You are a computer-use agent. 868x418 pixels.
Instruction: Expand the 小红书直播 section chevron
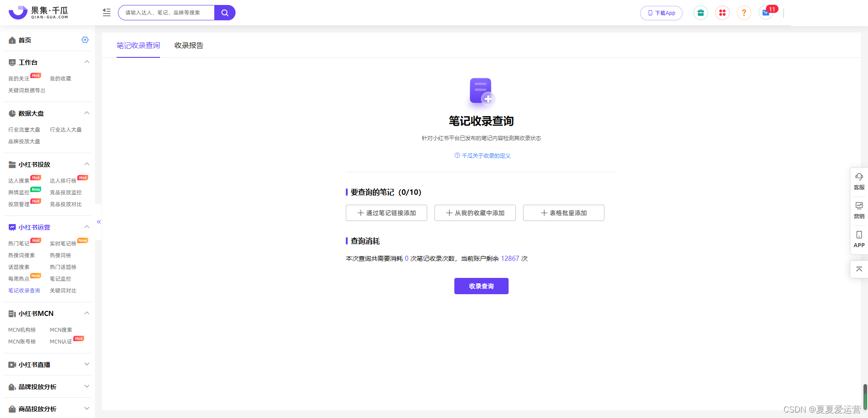(87, 364)
